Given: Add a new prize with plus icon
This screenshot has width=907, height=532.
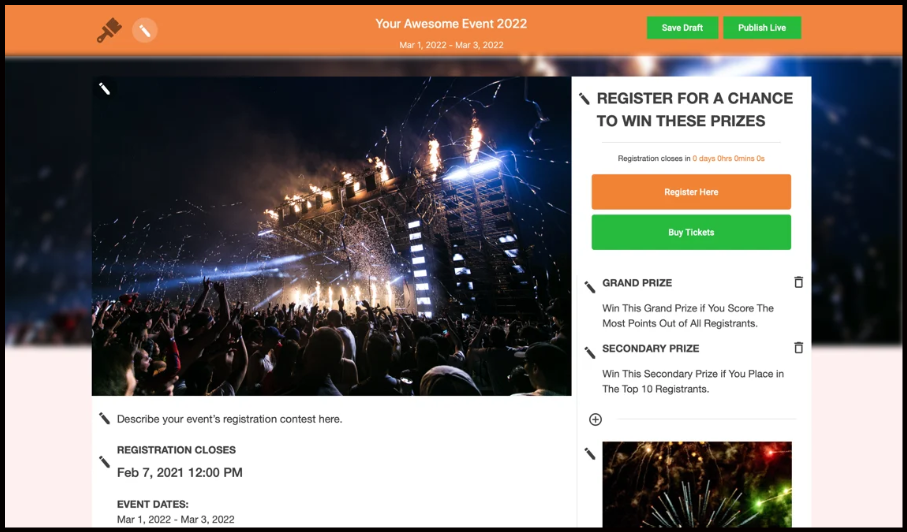Looking at the screenshot, I should [595, 419].
